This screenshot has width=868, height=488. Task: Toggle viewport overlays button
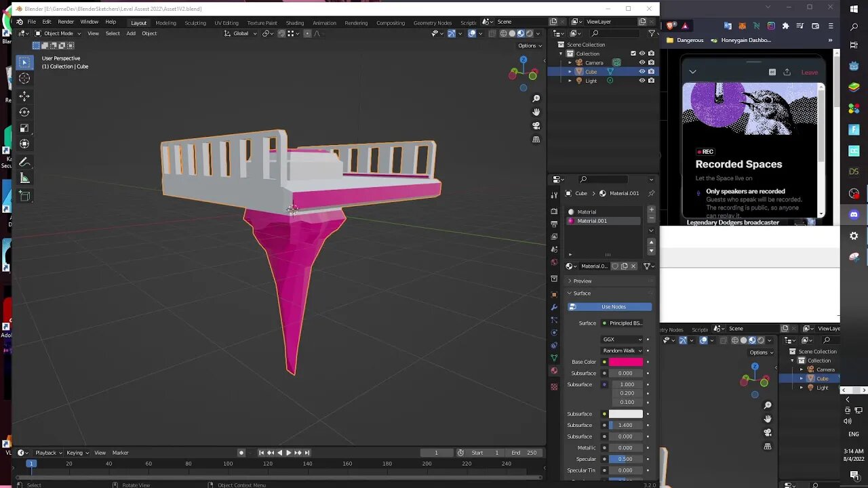point(472,33)
